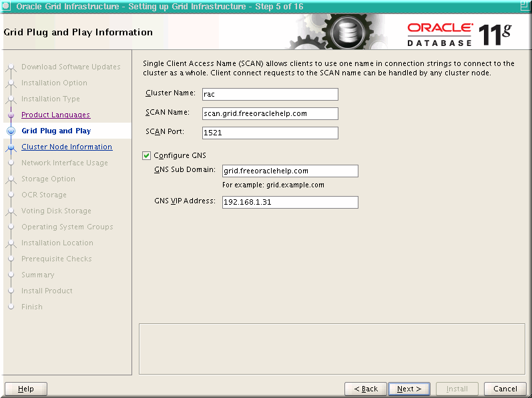Click Installation Type step text

point(51,99)
